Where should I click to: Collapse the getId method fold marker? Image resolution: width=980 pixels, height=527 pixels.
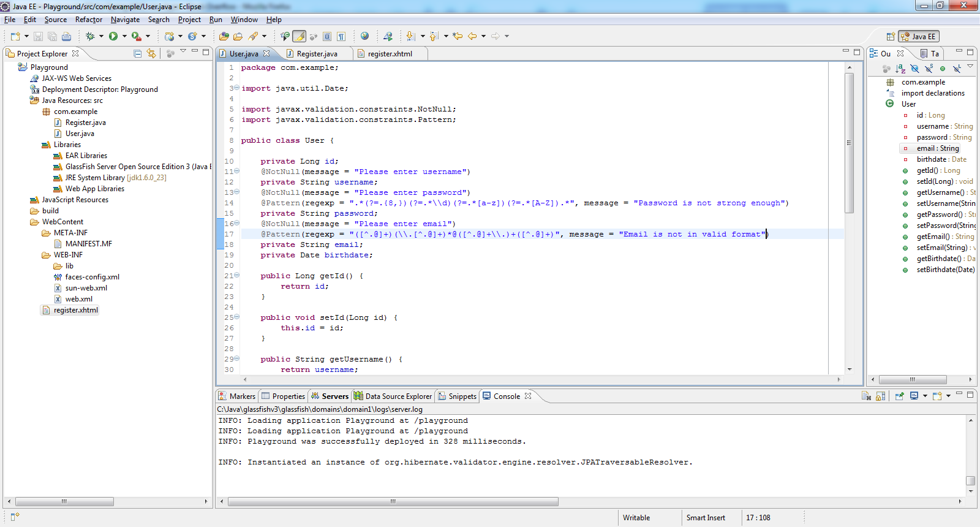click(237, 275)
